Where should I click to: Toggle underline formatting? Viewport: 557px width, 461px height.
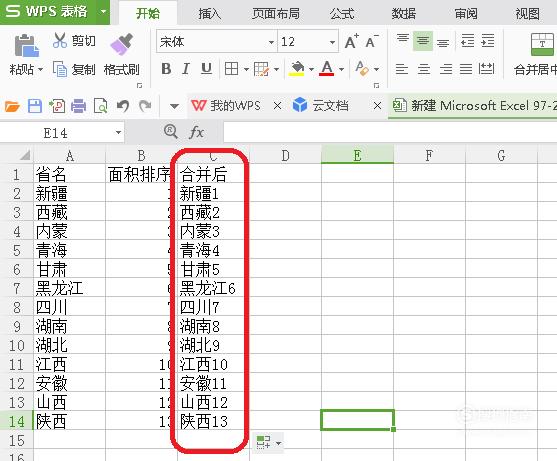(x=206, y=69)
